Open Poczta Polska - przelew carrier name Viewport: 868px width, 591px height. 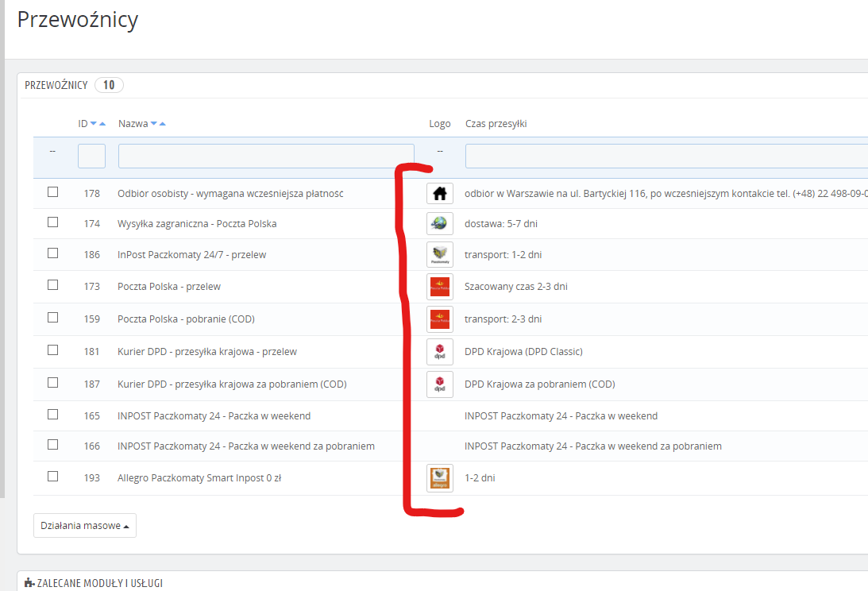click(x=169, y=286)
